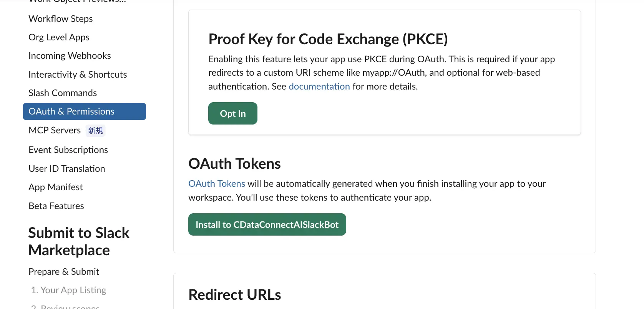Open the blue OAuth Tokens link
The image size is (644, 309).
click(x=217, y=184)
